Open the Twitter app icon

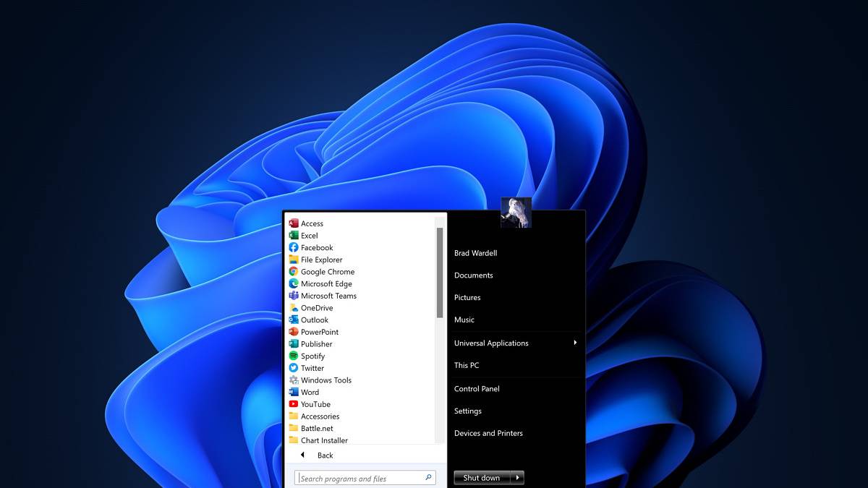click(x=294, y=368)
